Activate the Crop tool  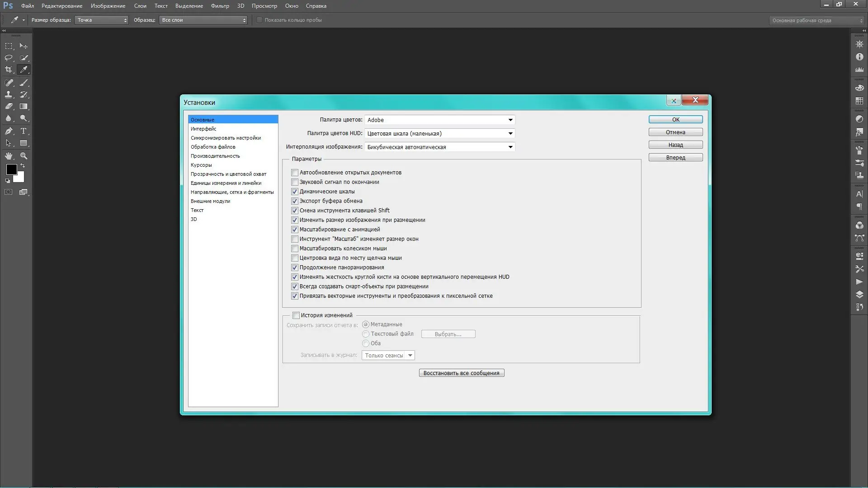point(9,69)
